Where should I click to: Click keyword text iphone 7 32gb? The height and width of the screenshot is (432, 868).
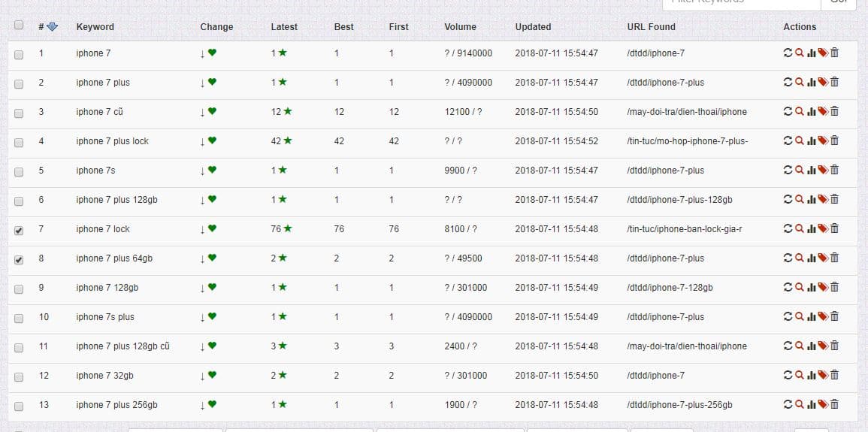[x=104, y=376]
